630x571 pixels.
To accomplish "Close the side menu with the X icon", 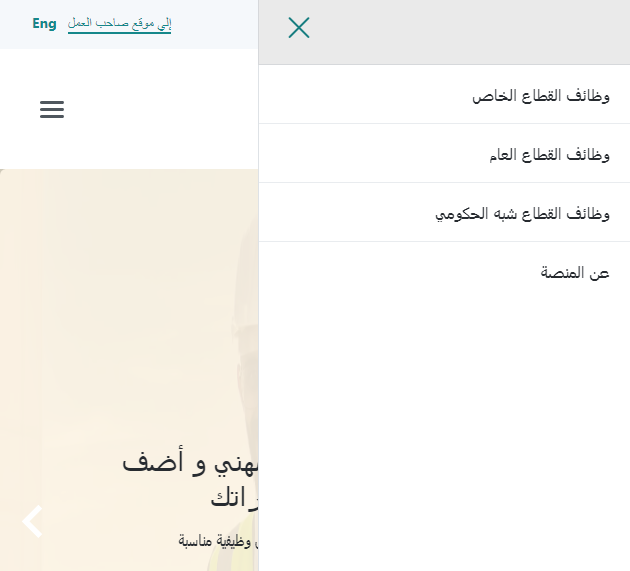I will pos(298,28).
